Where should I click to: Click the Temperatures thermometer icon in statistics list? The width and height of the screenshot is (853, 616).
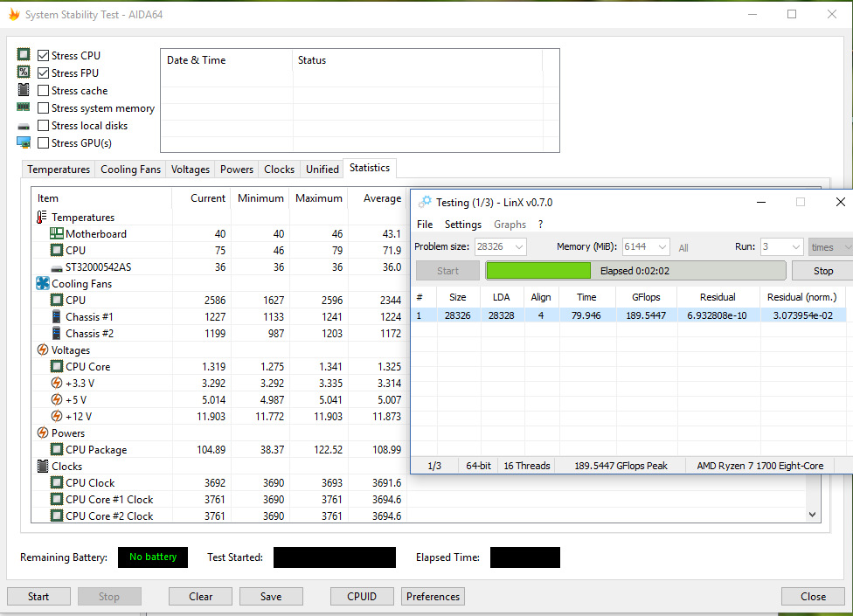42,218
